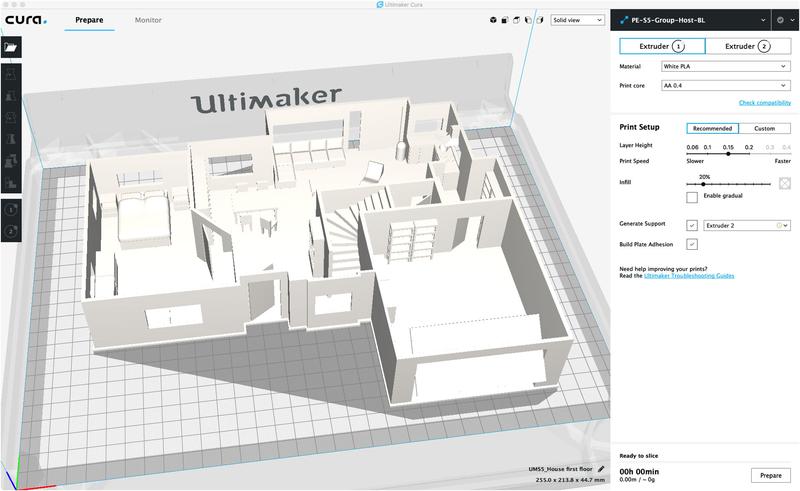Click the 3D view camera icon
Screen dimensions: 800x491
pyautogui.click(x=494, y=19)
